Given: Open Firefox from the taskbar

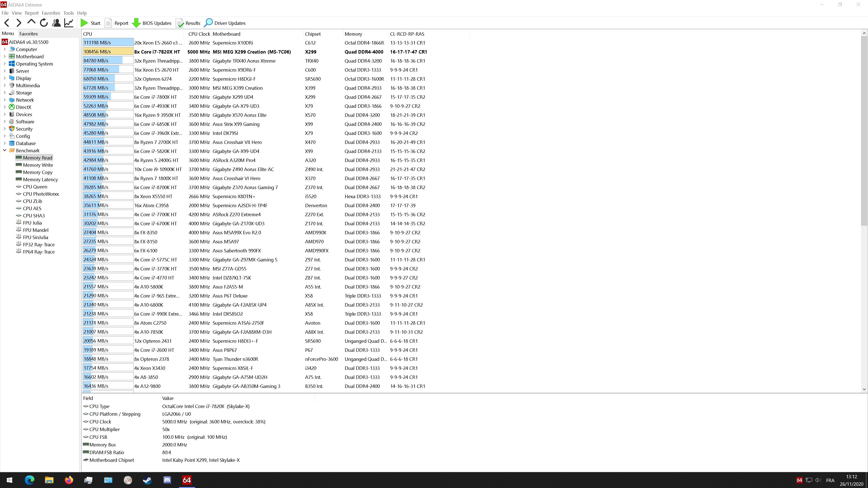Looking at the screenshot, I should click(x=69, y=480).
